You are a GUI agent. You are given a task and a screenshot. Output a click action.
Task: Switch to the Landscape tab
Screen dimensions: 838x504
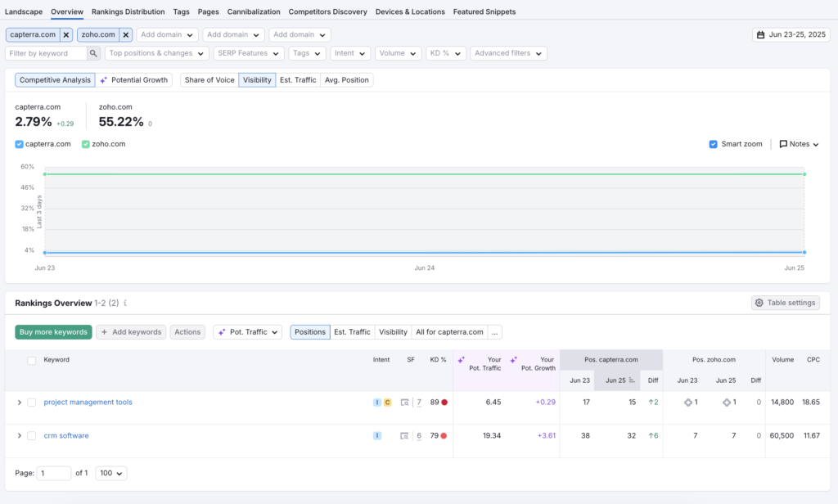click(24, 11)
